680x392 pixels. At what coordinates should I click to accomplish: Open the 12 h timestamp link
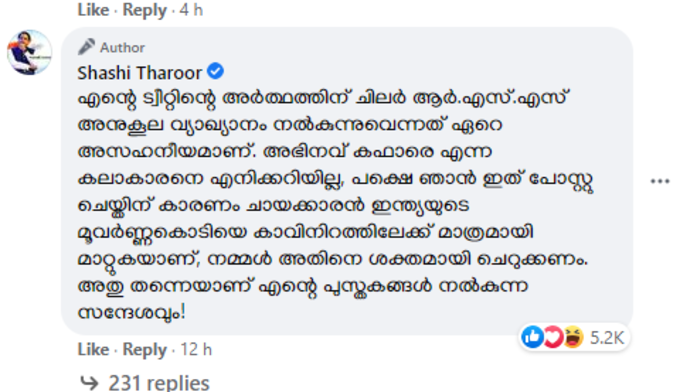tap(196, 349)
